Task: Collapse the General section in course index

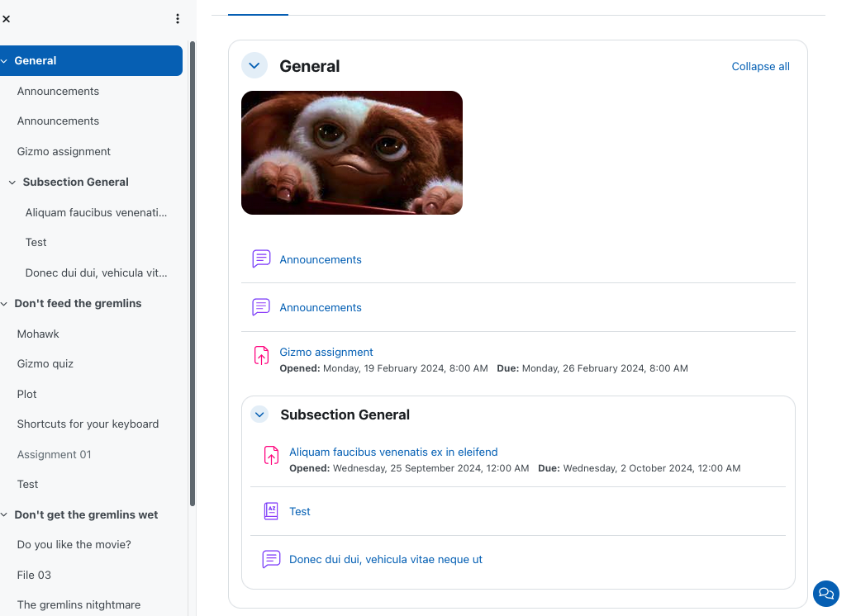Action: tap(4, 61)
